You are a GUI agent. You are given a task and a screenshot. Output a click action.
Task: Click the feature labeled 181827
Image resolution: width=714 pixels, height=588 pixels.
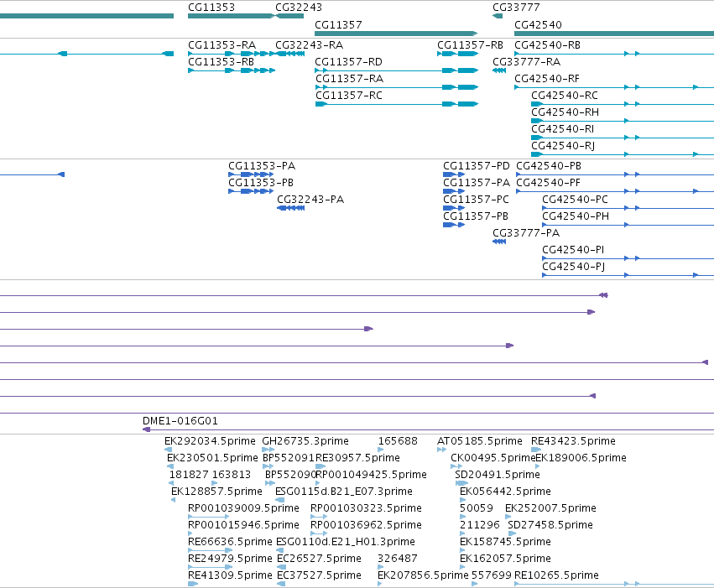(x=189, y=475)
